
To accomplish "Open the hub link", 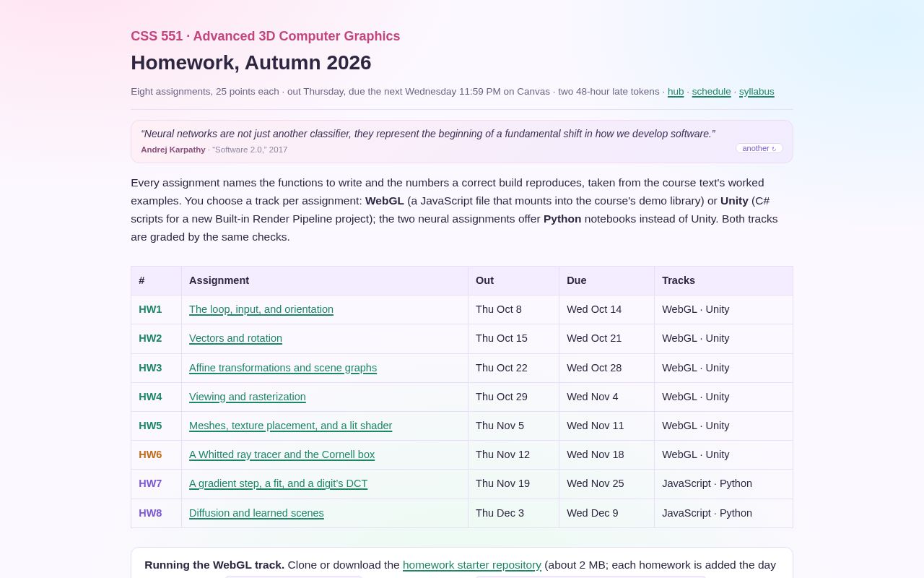I will coord(676,92).
